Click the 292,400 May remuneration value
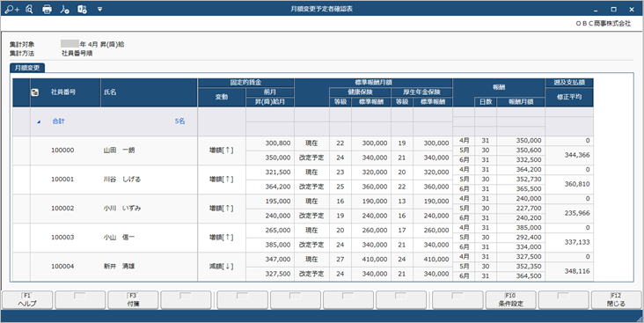This screenshot has height=323, width=644. click(529, 238)
